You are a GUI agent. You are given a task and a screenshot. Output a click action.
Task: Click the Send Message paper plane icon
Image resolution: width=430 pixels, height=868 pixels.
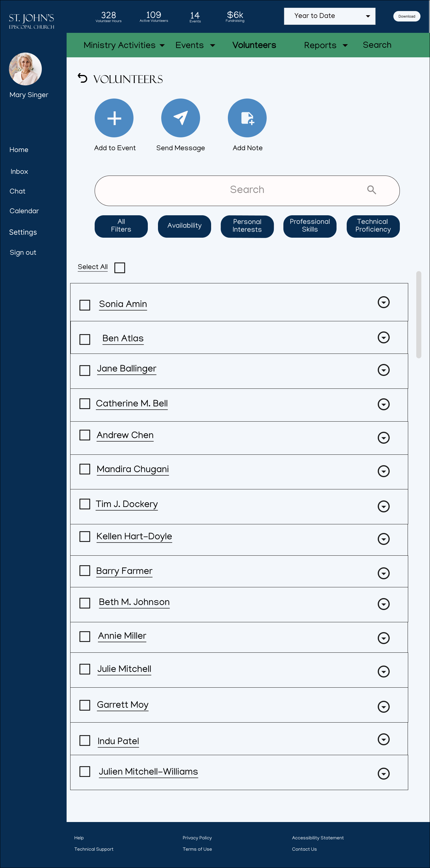pyautogui.click(x=181, y=118)
